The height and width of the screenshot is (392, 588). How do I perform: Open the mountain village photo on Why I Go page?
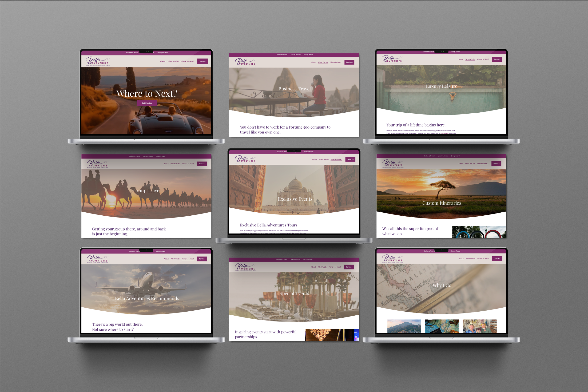tap(404, 326)
